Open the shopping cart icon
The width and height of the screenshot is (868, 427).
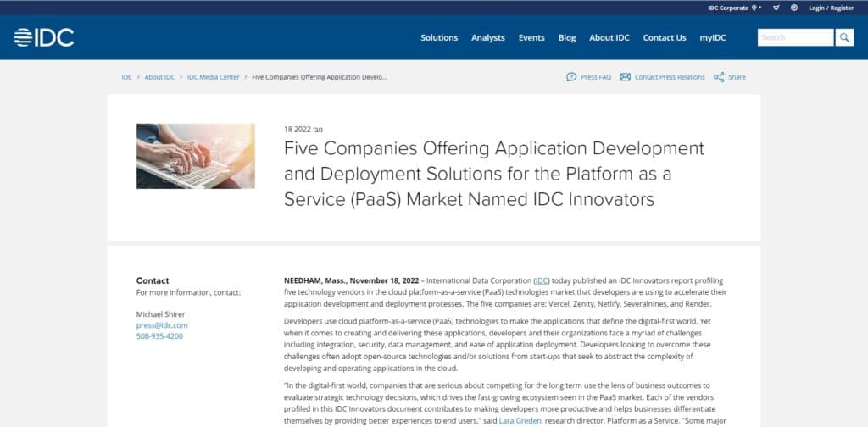coord(776,8)
